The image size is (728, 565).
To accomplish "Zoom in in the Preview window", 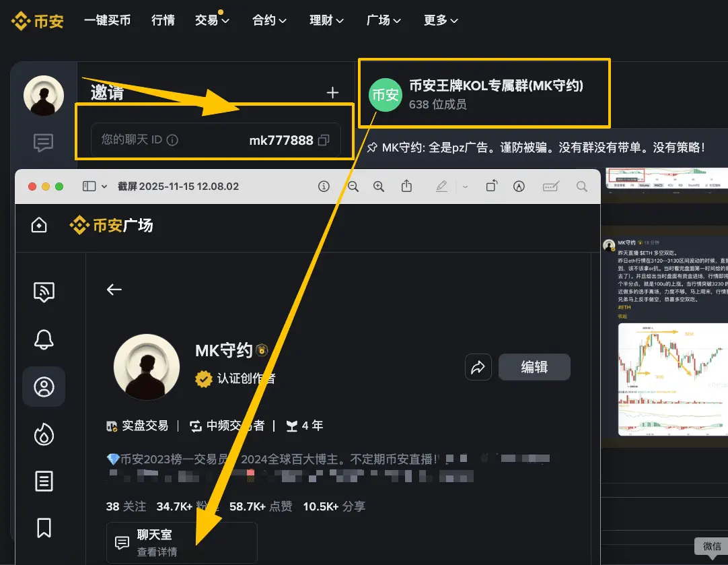I will 379,187.
